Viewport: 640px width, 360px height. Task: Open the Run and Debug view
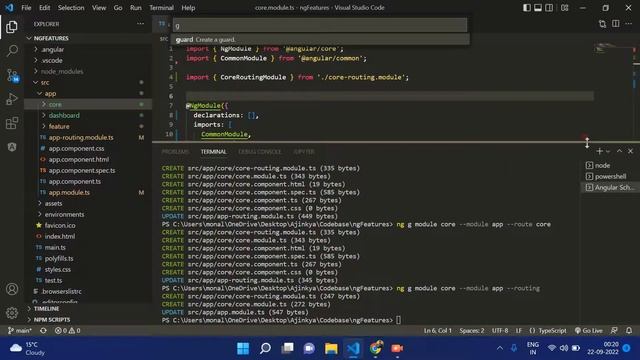[x=12, y=99]
